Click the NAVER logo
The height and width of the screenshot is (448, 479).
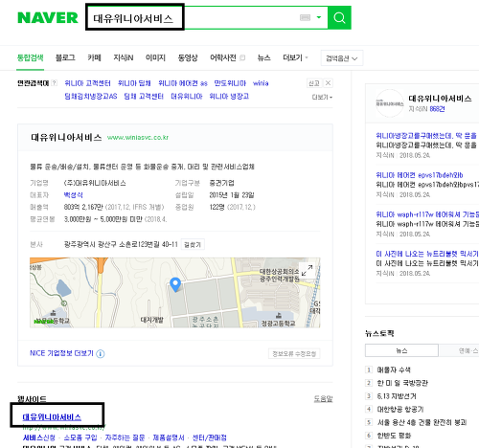point(48,17)
